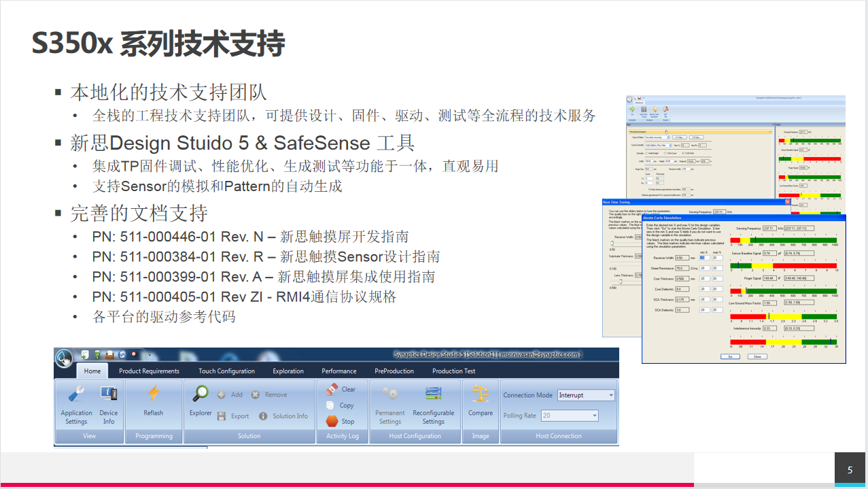The image size is (868, 489).
Task: Click the Add solution icon
Action: [221, 394]
